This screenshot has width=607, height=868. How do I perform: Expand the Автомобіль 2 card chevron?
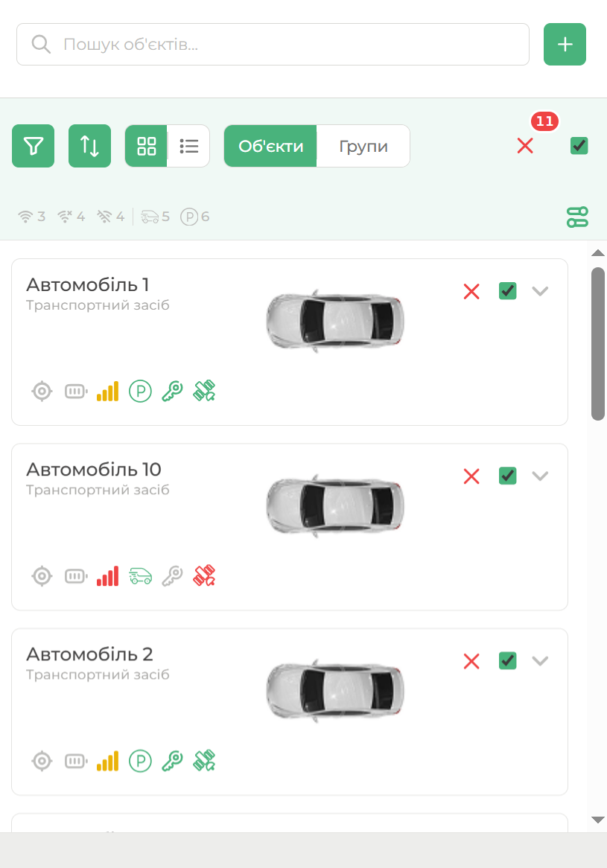tap(540, 660)
